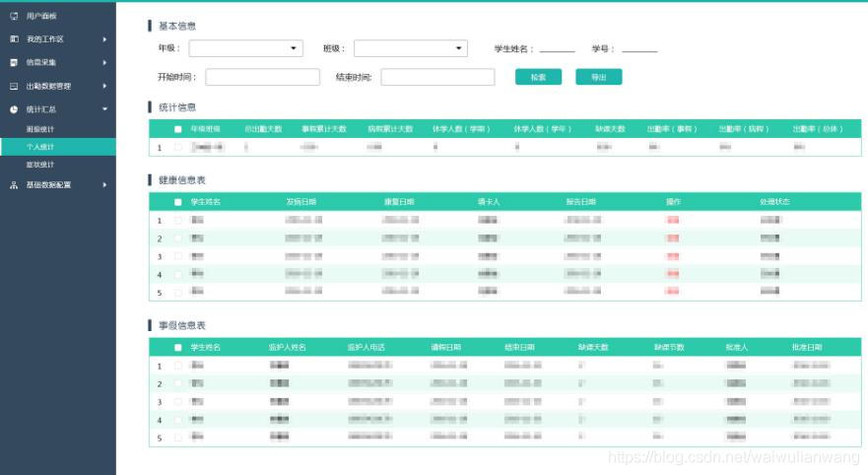Viewport: 868px width, 475px height.
Task: Open the 年级 dropdown
Action: tap(245, 48)
